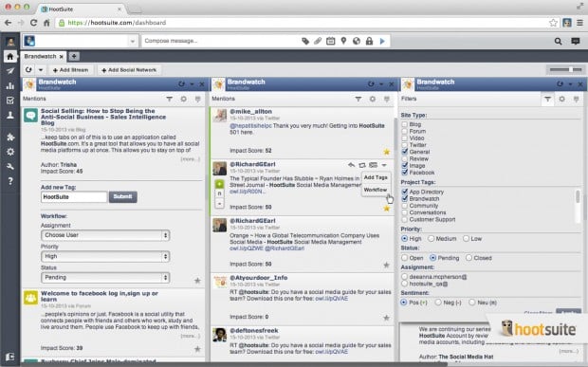Open the Assignments checkbox icon in sidebar

pyautogui.click(x=10, y=101)
